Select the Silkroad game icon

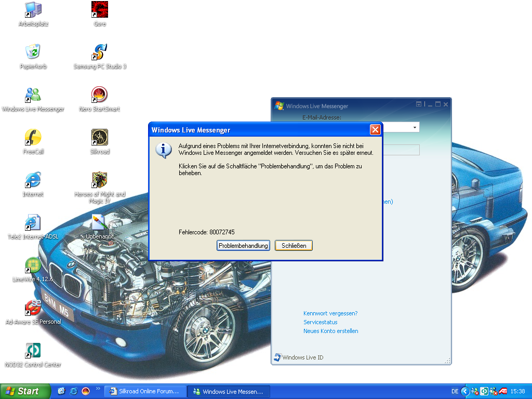coord(99,137)
